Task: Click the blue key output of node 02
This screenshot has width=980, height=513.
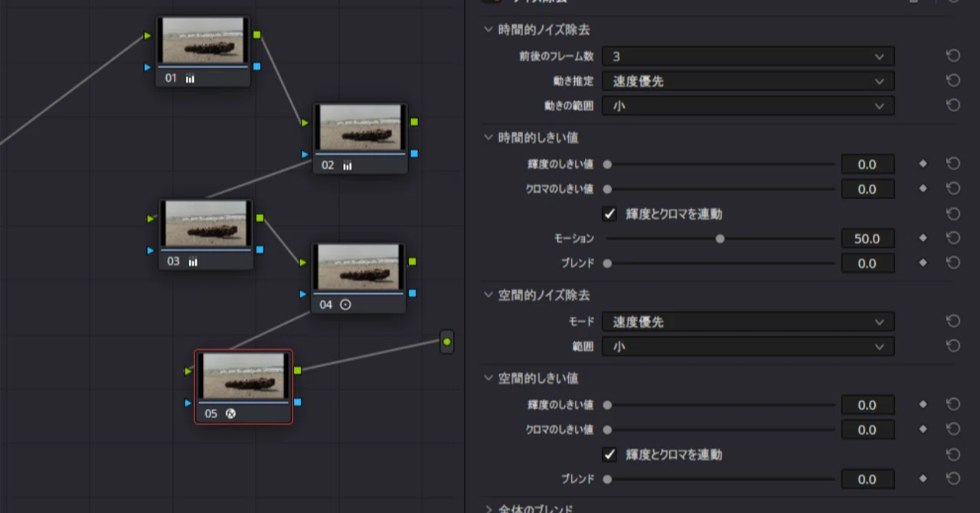Action: 414,154
